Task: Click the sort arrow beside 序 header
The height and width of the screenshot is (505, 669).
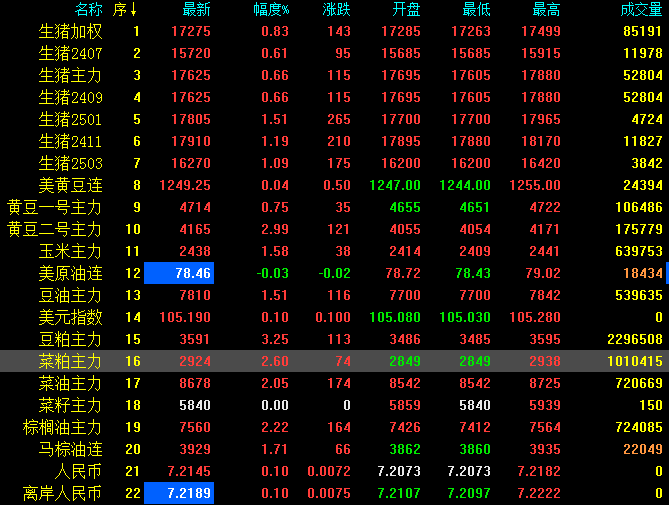Action: 134,9
